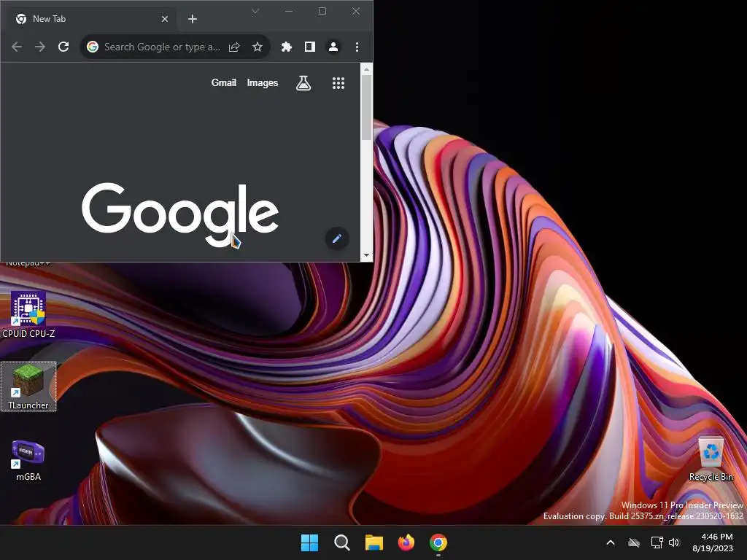This screenshot has width=747, height=560.
Task: Open File Explorer from taskbar
Action: 374,542
